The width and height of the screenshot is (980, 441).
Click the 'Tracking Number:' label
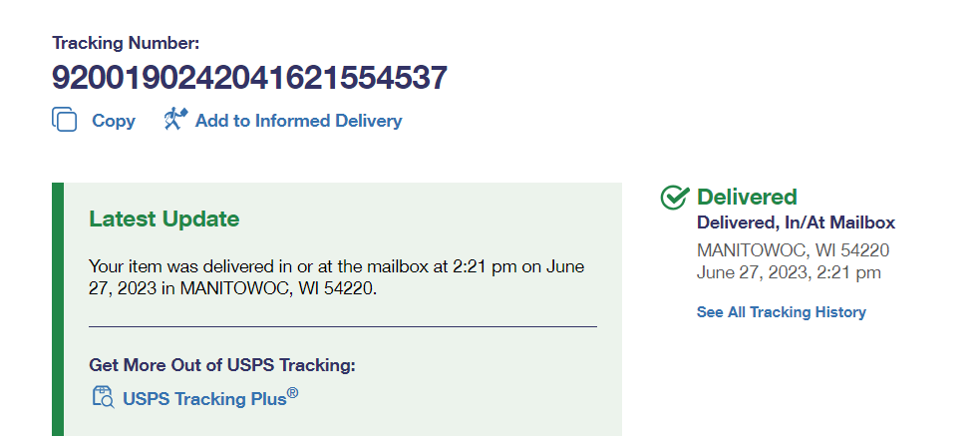click(x=126, y=43)
